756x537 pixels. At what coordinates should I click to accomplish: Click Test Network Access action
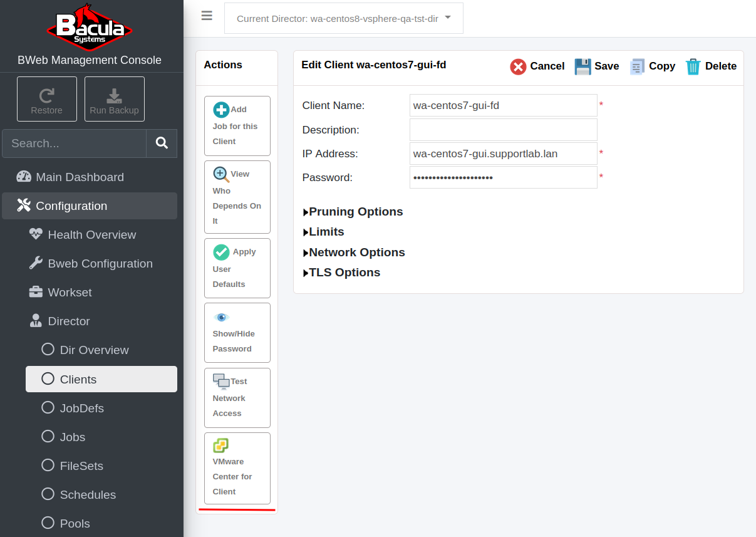[237, 398]
